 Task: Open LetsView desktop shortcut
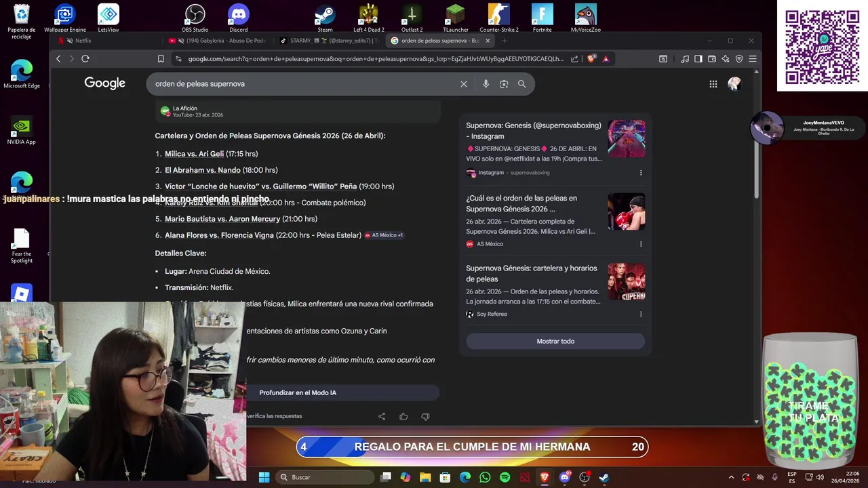tap(108, 18)
